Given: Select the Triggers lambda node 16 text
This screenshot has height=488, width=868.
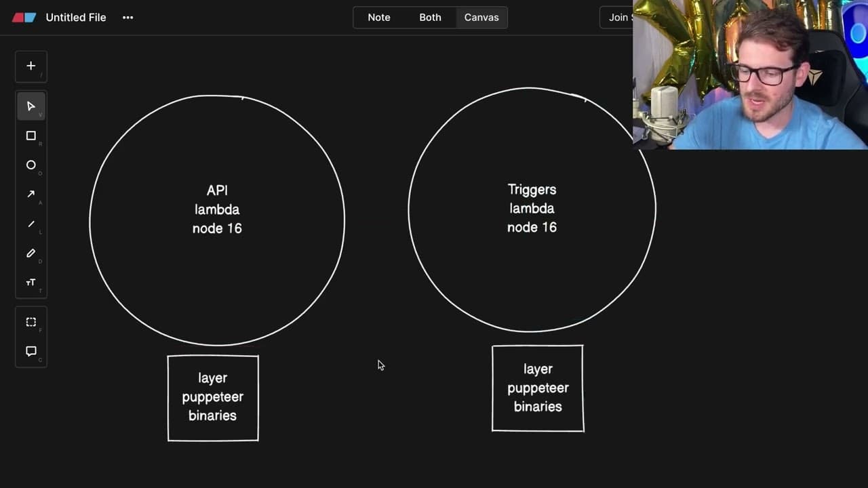Looking at the screenshot, I should point(532,208).
